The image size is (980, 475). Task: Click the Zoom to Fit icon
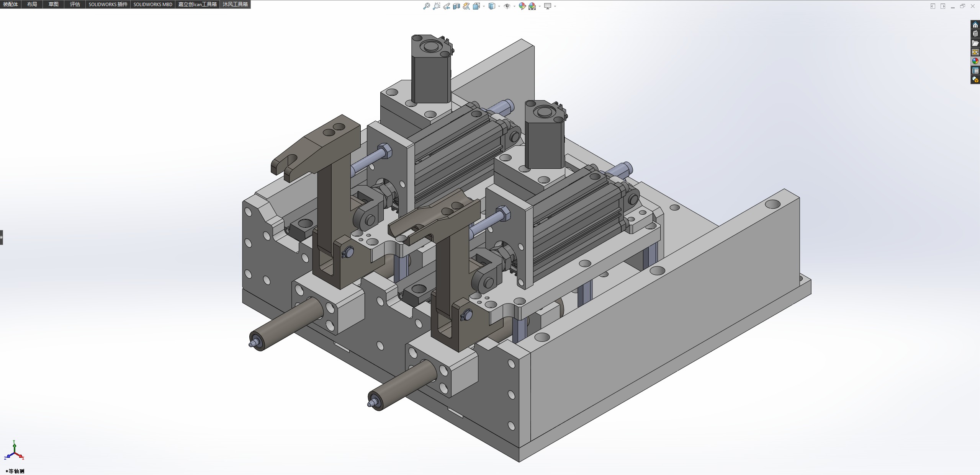[426, 6]
